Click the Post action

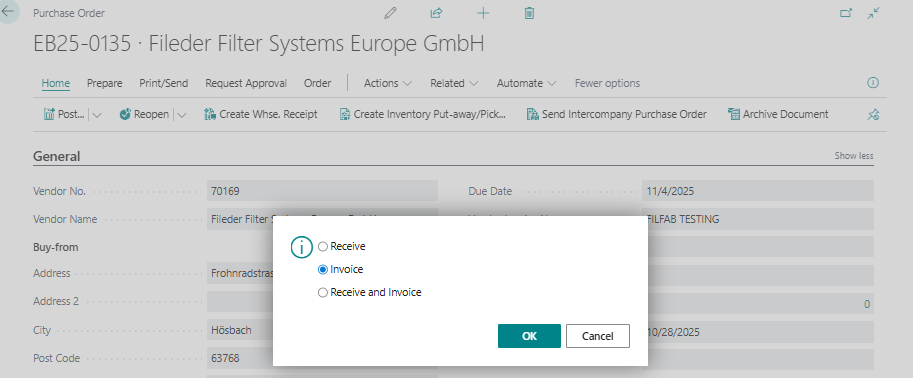point(65,114)
